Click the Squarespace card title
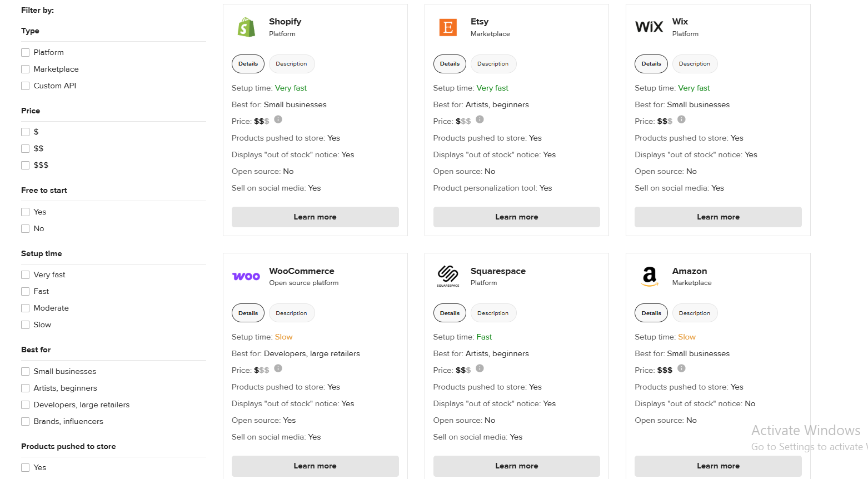Image resolution: width=868 pixels, height=479 pixels. (498, 271)
